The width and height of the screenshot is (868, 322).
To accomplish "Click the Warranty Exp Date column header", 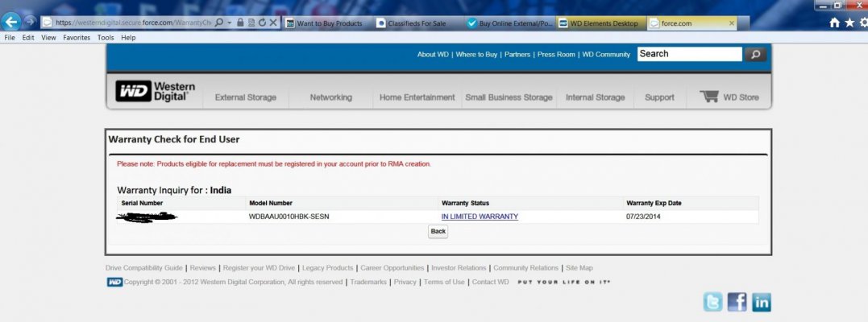I will [654, 203].
